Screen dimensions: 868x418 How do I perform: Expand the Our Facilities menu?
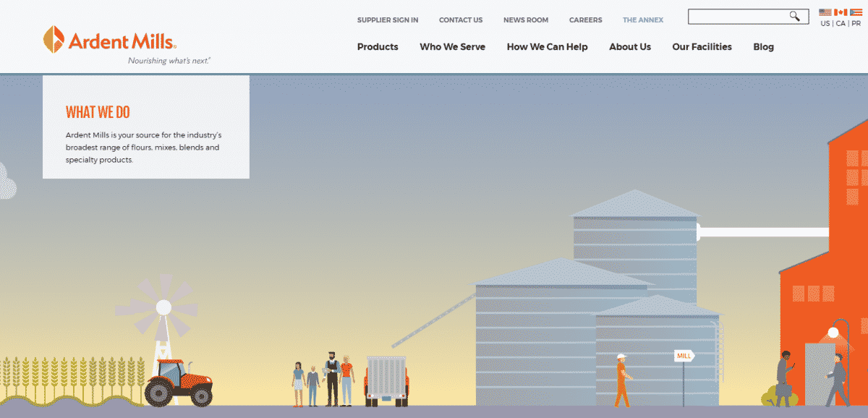pyautogui.click(x=702, y=47)
